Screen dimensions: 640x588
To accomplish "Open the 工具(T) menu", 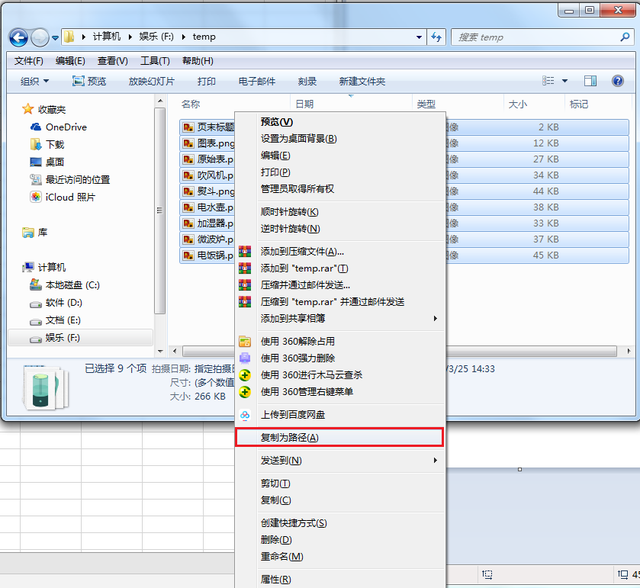I will coord(155,61).
